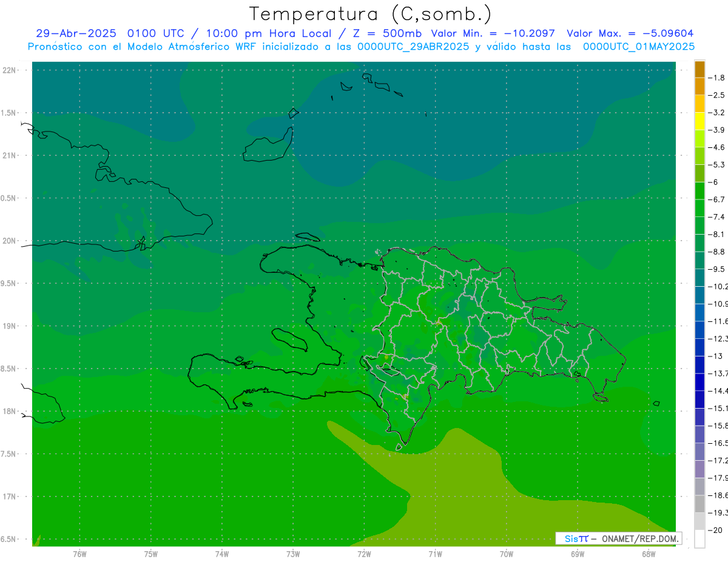This screenshot has width=728, height=562.
Task: Click the white legend swatch below -20
Action: 699,539
